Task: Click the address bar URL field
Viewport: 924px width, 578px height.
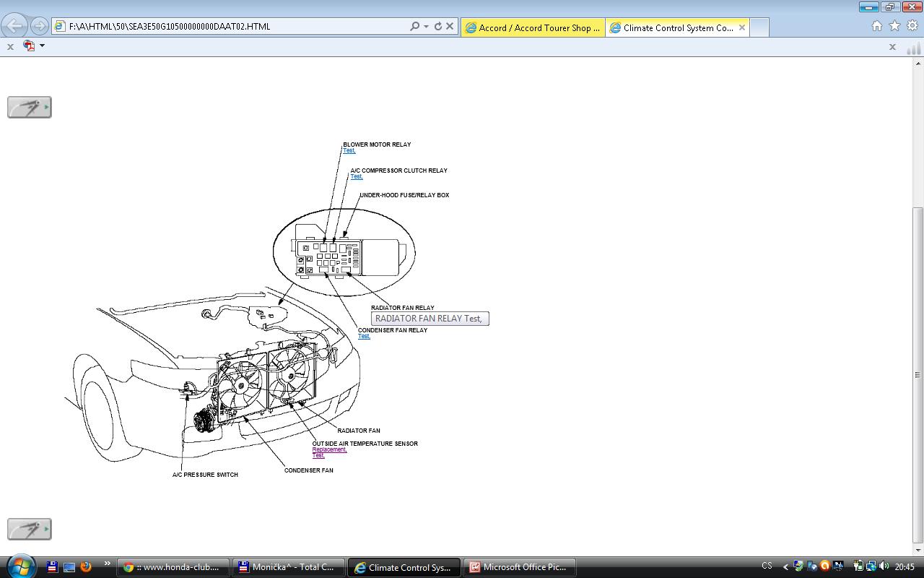Action: 231,27
